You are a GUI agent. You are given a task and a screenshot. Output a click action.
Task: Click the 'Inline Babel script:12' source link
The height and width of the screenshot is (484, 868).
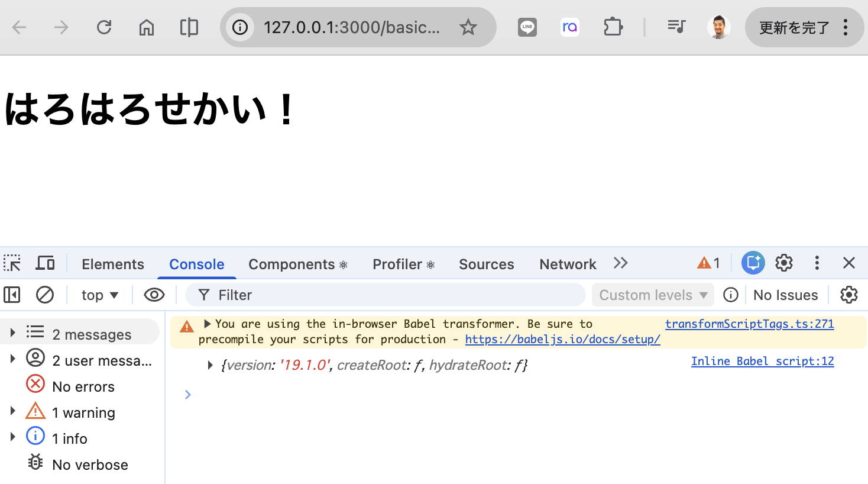pos(762,361)
